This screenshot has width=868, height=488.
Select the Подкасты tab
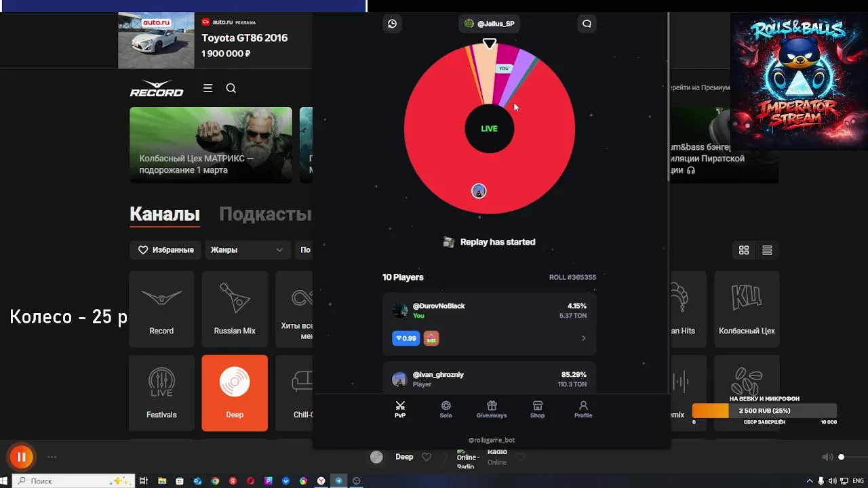click(265, 214)
